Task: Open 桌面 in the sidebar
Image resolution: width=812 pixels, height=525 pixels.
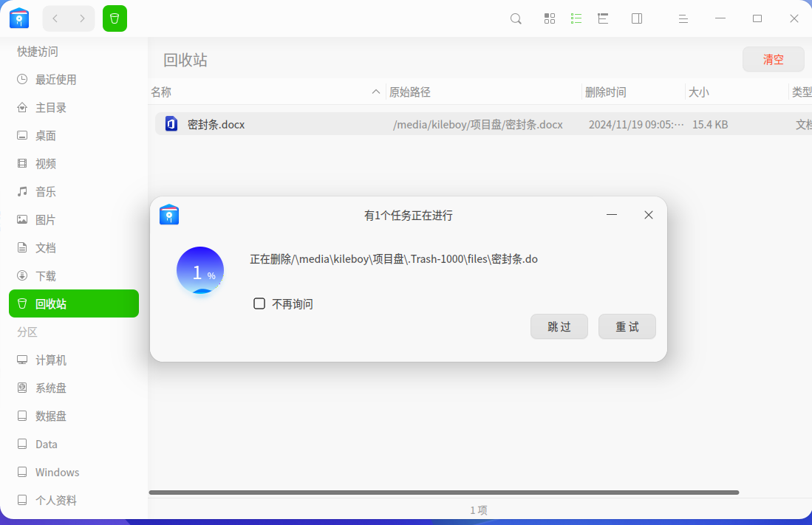Action: click(74, 136)
